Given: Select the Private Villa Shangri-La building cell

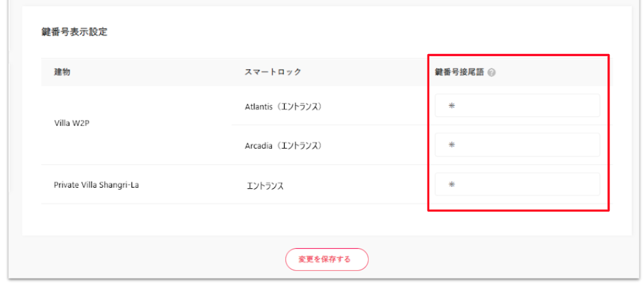Looking at the screenshot, I should [x=97, y=185].
